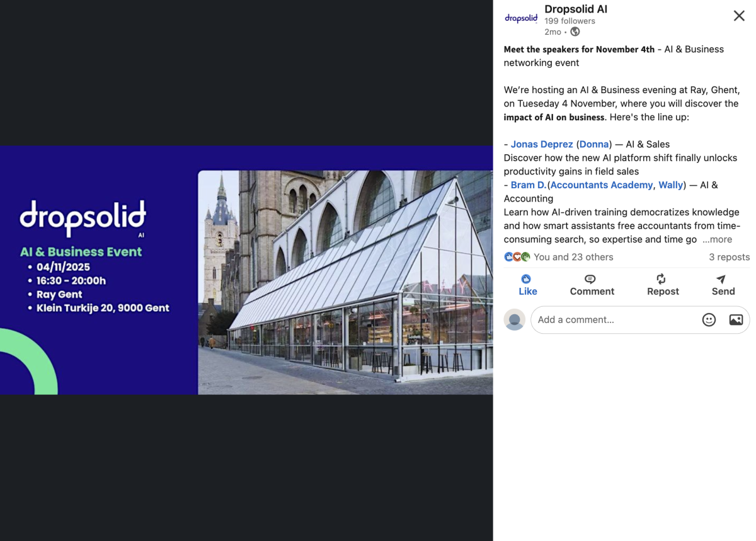Click the 2mo post age text
Image resolution: width=756 pixels, height=541 pixels.
pos(553,31)
